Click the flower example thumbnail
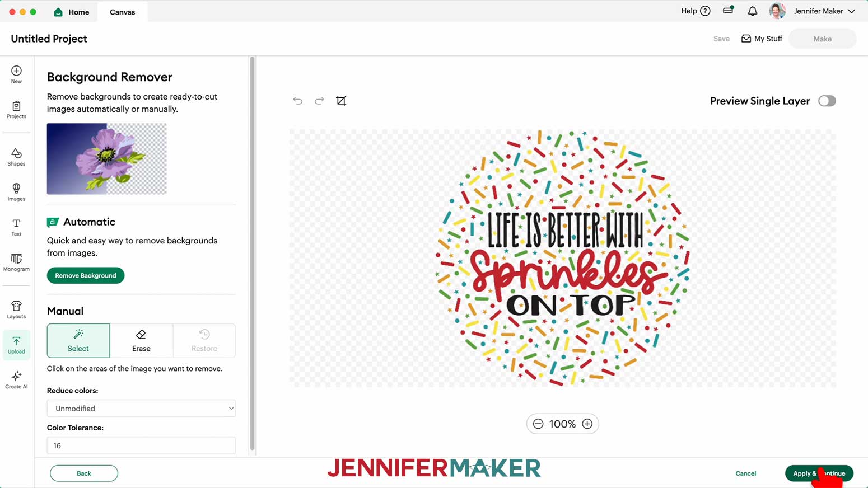 pyautogui.click(x=107, y=159)
